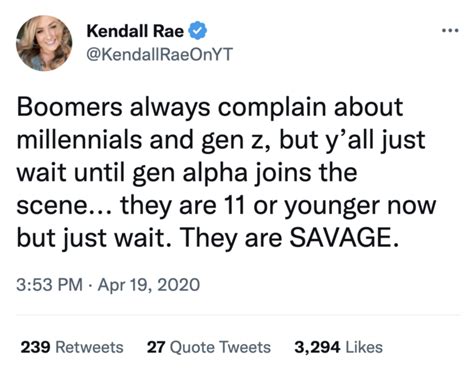
Task: Visit the @KendallRaeOnYT handle
Action: [159, 54]
